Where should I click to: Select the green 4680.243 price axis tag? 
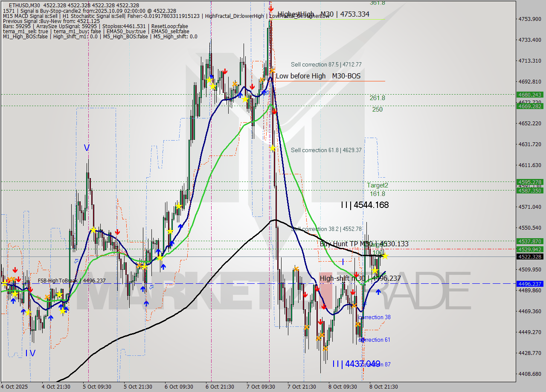tap(529, 95)
